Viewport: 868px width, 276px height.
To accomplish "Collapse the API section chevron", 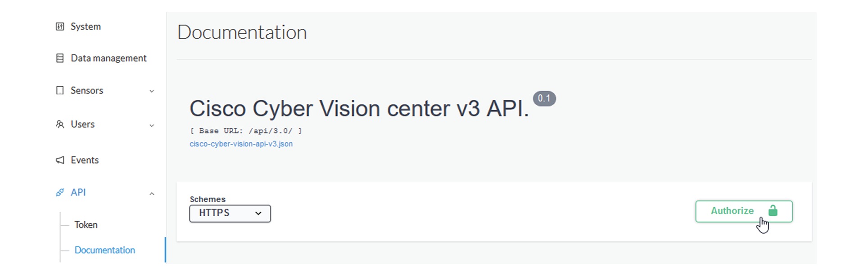I will pyautogui.click(x=152, y=193).
